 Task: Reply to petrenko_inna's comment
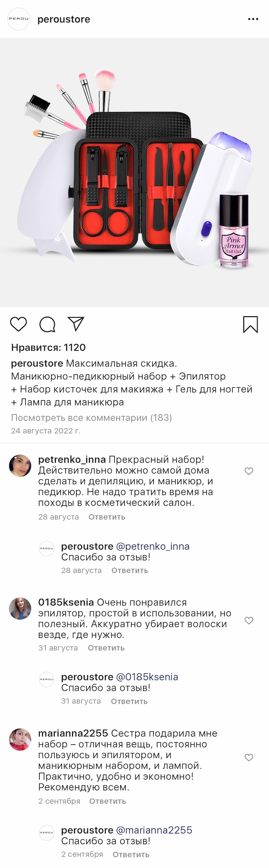tap(107, 517)
